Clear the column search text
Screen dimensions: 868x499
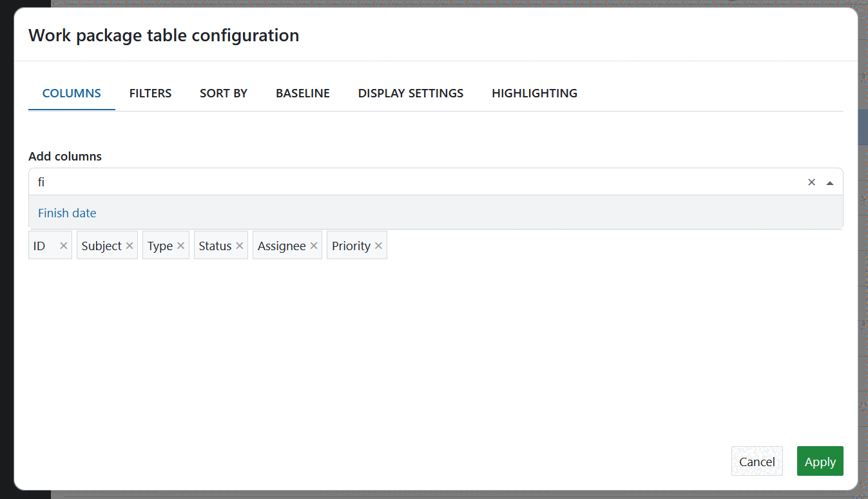[x=811, y=182]
